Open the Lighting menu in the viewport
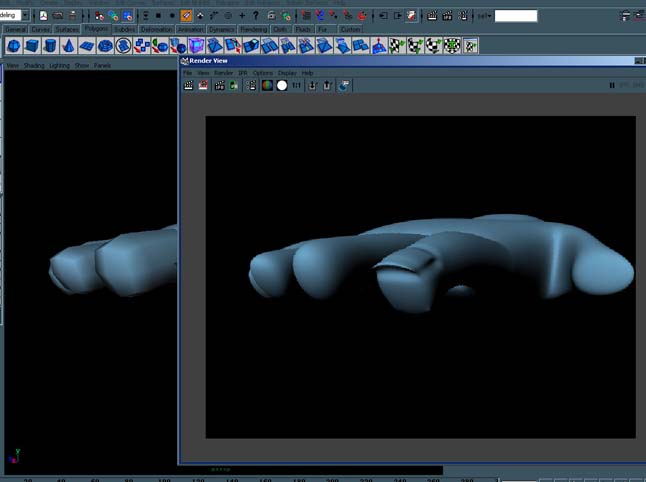646x482 pixels. [60, 66]
